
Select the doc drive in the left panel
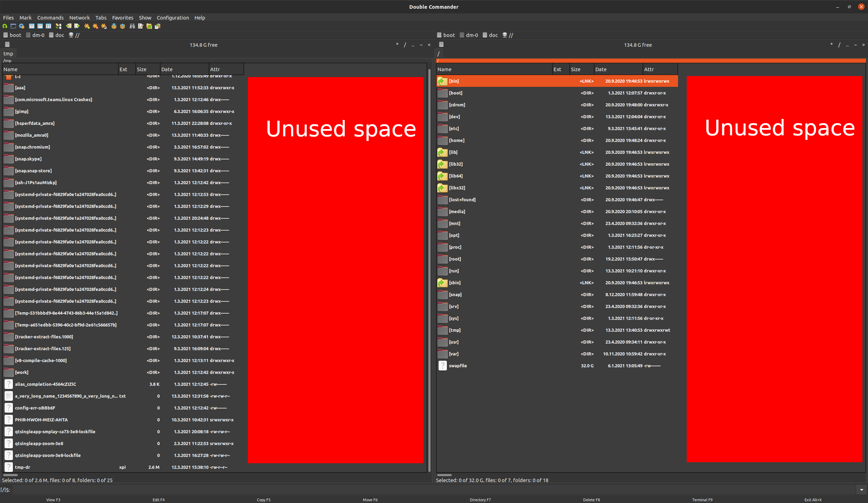coord(57,35)
